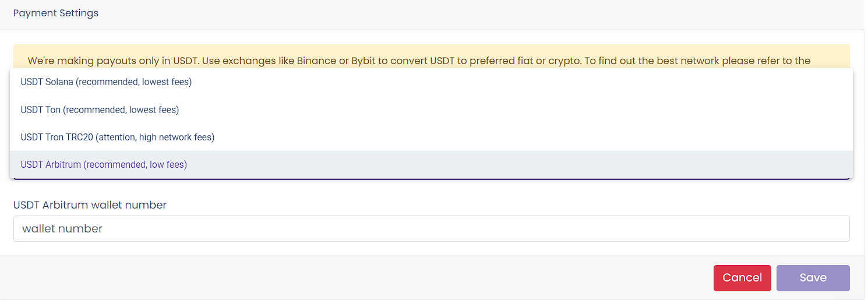Click Ton entry marked lowest fees

(431, 110)
